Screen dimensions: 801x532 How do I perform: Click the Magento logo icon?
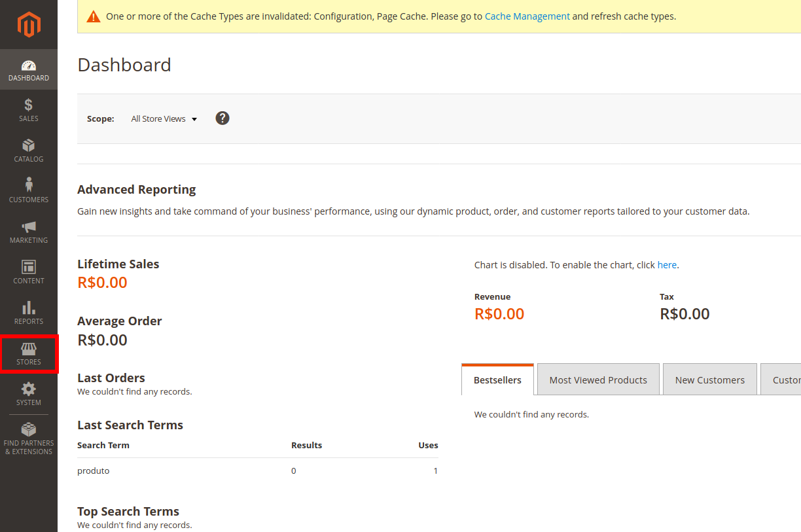(29, 25)
